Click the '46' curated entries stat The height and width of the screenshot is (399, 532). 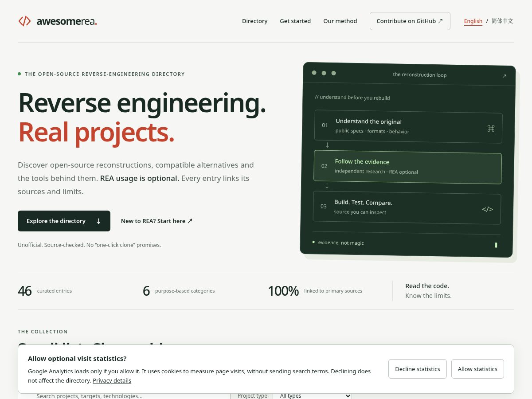25,291
